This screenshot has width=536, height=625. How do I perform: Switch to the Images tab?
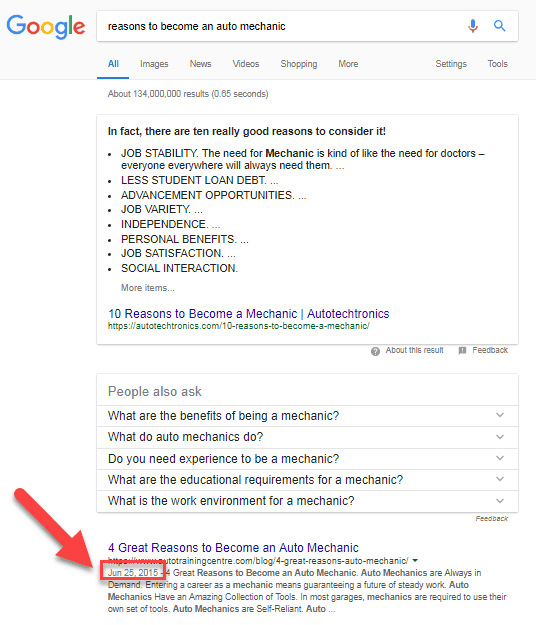point(154,64)
